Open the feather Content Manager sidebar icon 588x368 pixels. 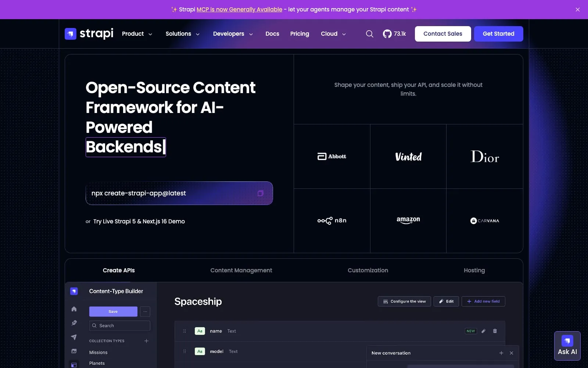[74, 323]
